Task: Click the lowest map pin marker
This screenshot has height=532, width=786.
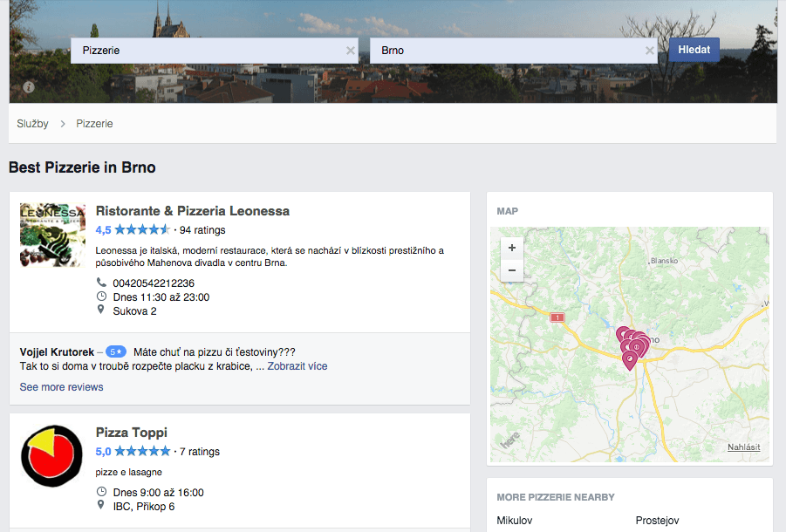Action: (x=630, y=360)
